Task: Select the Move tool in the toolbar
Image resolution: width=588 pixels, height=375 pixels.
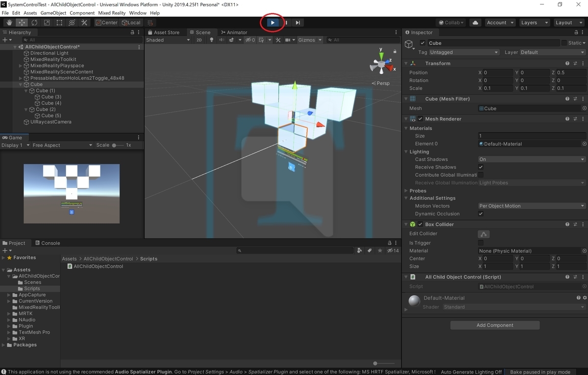Action: 22,23
